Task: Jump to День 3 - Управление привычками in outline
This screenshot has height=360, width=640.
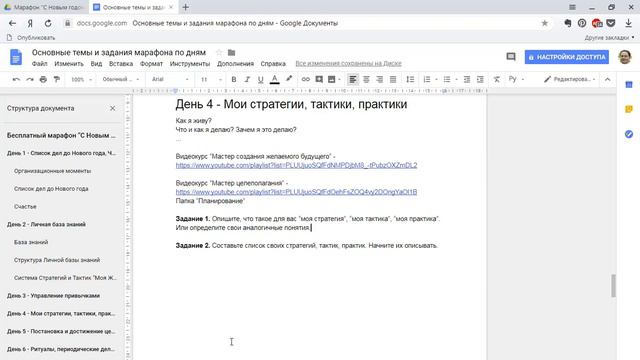Action: (53, 296)
